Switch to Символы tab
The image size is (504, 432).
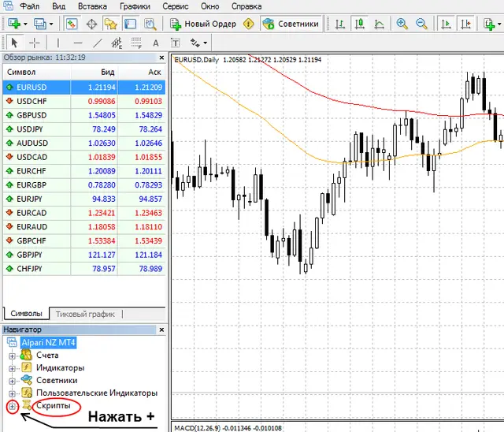(26, 313)
